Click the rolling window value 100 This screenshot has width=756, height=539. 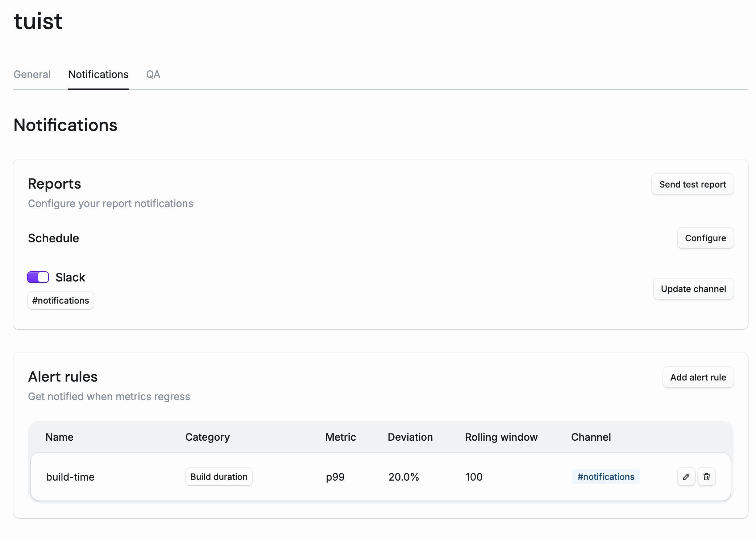point(474,477)
